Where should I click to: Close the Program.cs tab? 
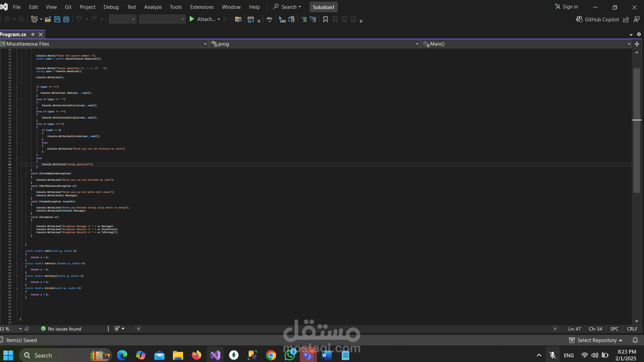pyautogui.click(x=41, y=34)
